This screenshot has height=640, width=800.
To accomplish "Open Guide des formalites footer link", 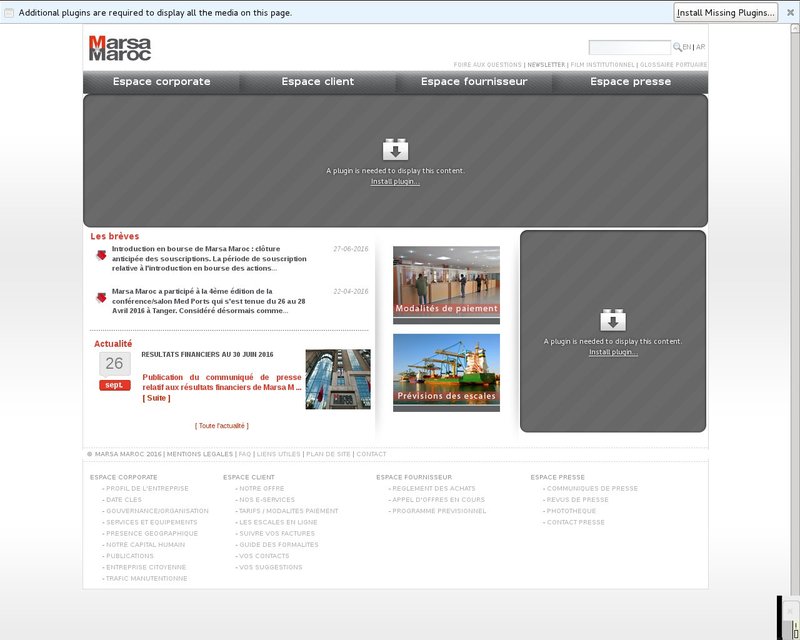I will click(279, 545).
